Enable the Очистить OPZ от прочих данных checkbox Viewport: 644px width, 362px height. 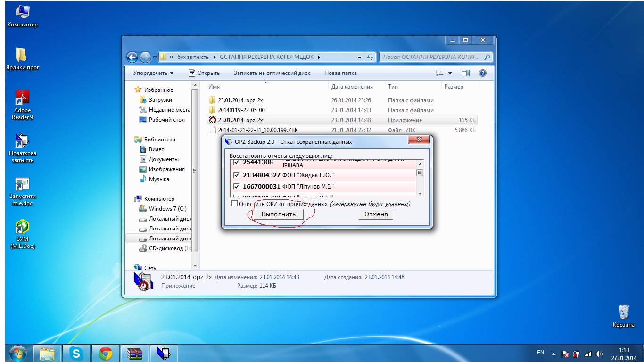click(x=234, y=204)
